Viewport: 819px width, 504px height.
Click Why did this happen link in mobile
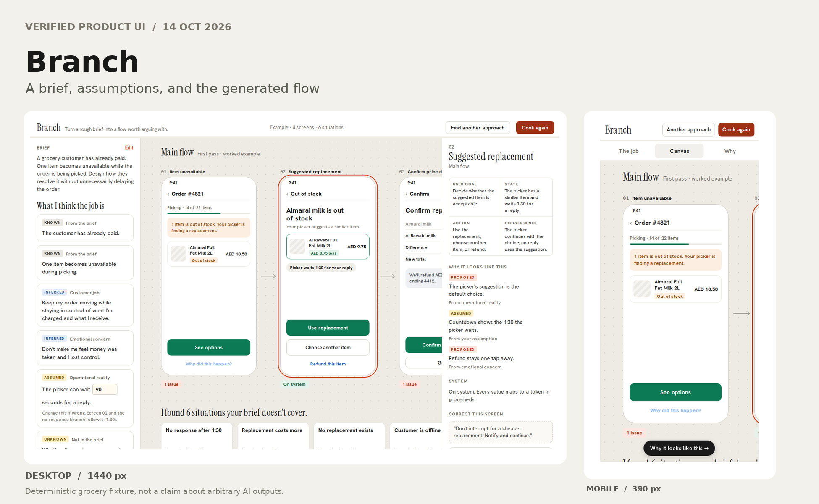pyautogui.click(x=675, y=411)
